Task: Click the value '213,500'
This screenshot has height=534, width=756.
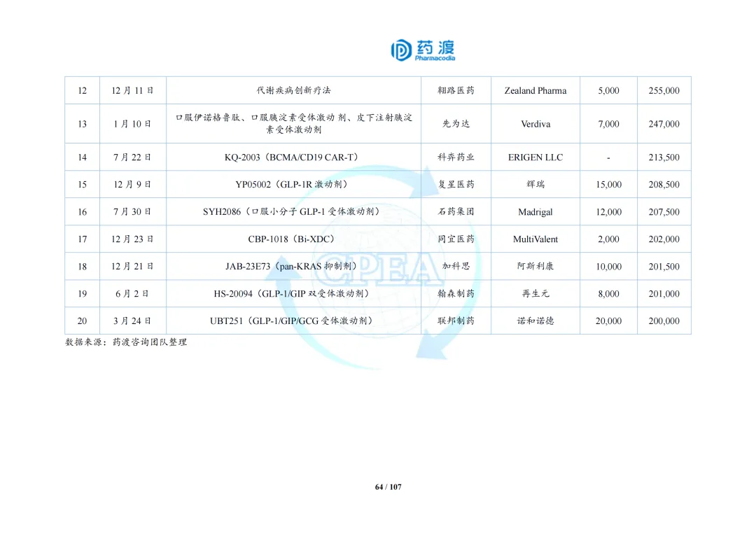Action: 664,157
